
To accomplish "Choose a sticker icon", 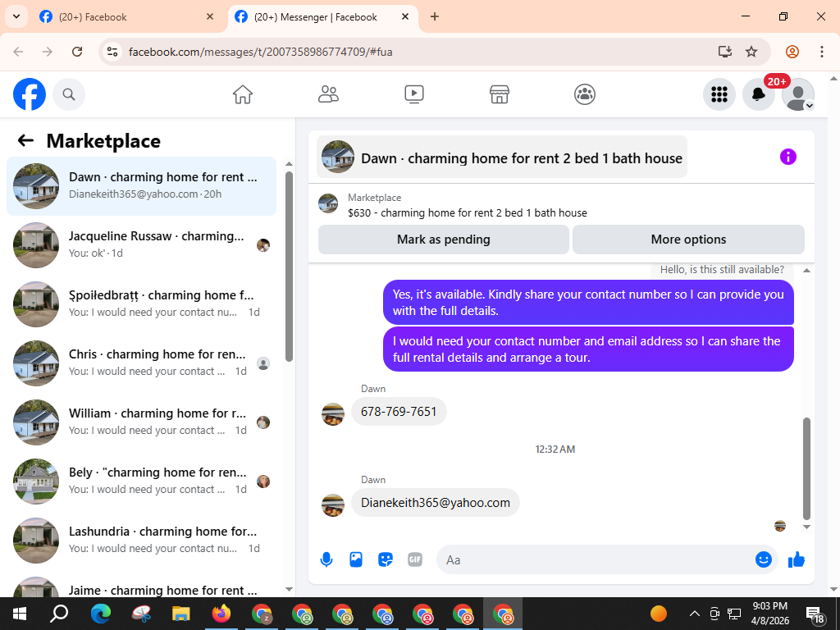I will pos(386,559).
